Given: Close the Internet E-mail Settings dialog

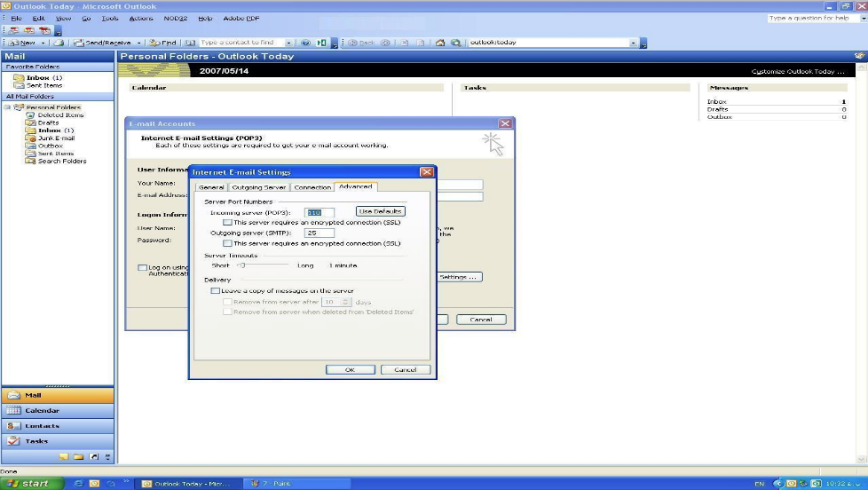Looking at the screenshot, I should 427,172.
